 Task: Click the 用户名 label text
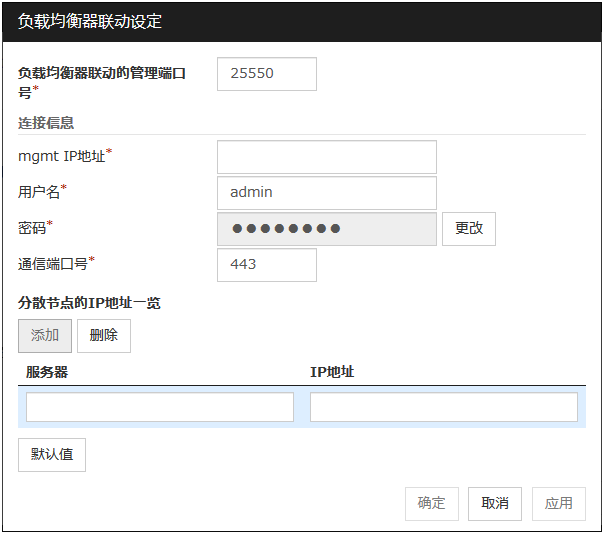(x=41, y=192)
